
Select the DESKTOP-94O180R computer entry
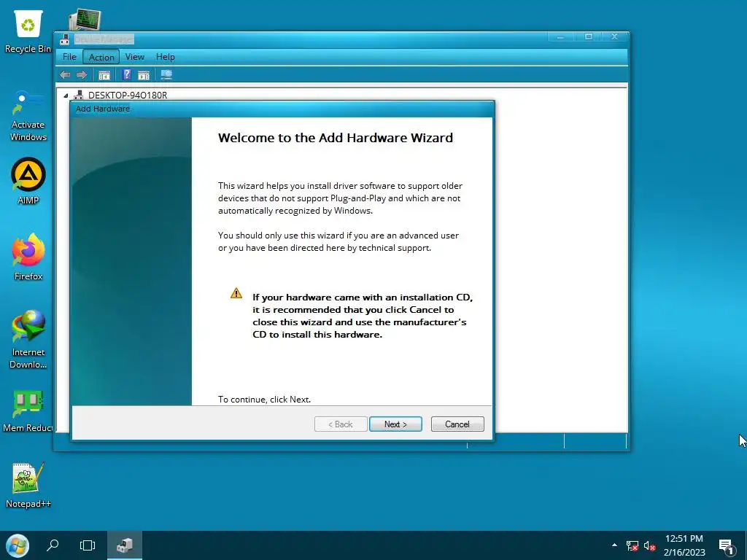pos(127,96)
